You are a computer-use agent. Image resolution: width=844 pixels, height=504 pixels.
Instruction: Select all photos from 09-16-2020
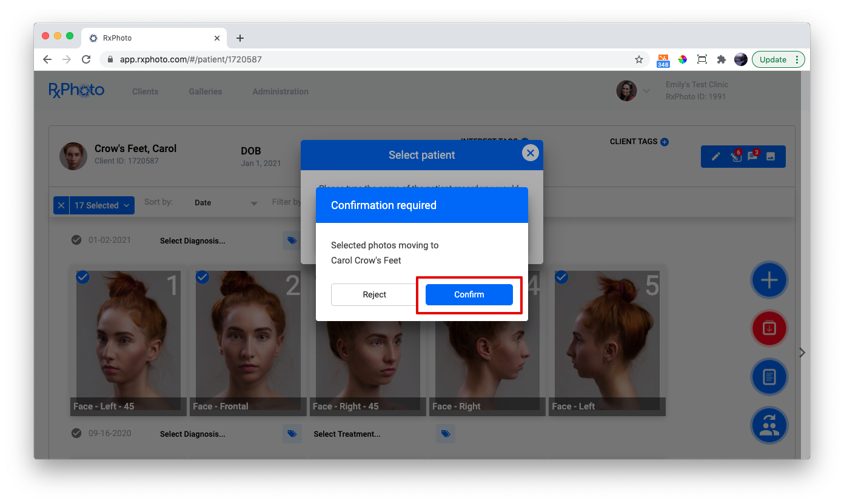coord(76,433)
